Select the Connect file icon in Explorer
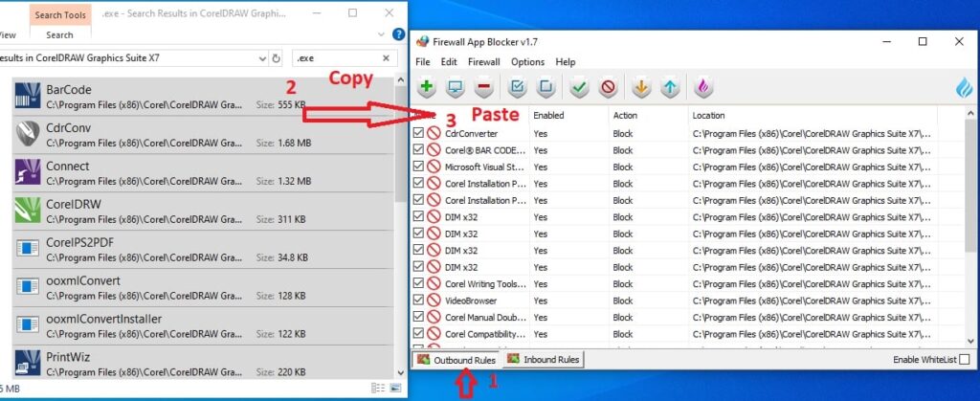Image resolution: width=980 pixels, height=401 pixels. click(28, 171)
